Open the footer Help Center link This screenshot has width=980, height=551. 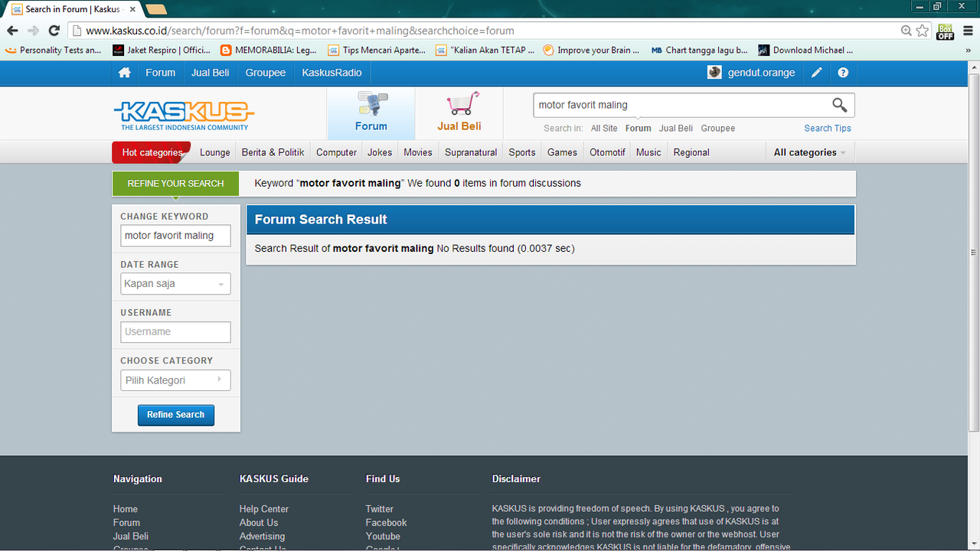point(264,509)
